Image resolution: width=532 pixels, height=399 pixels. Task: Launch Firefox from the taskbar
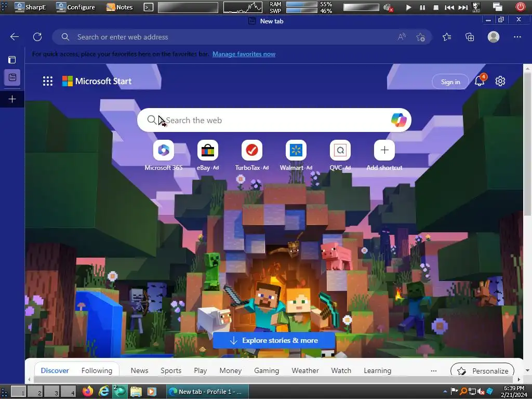click(87, 392)
